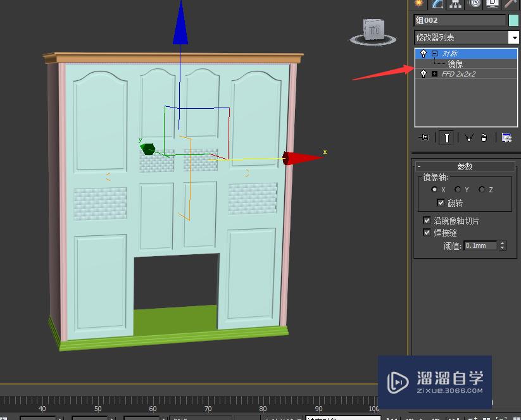Click the green Y axis gizmo handle
This screenshot has height=420, width=521.
[148, 149]
